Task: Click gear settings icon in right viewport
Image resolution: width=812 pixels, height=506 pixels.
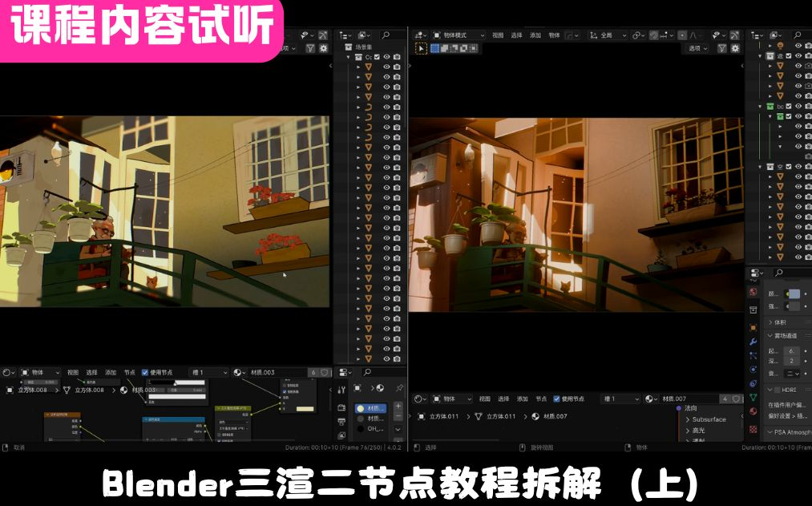Action: coord(735,48)
